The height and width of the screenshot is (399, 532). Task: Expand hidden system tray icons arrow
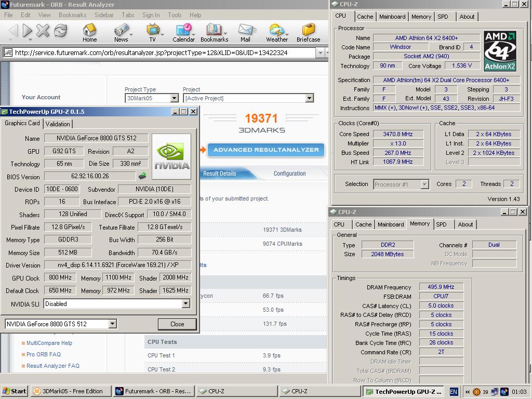point(467,392)
